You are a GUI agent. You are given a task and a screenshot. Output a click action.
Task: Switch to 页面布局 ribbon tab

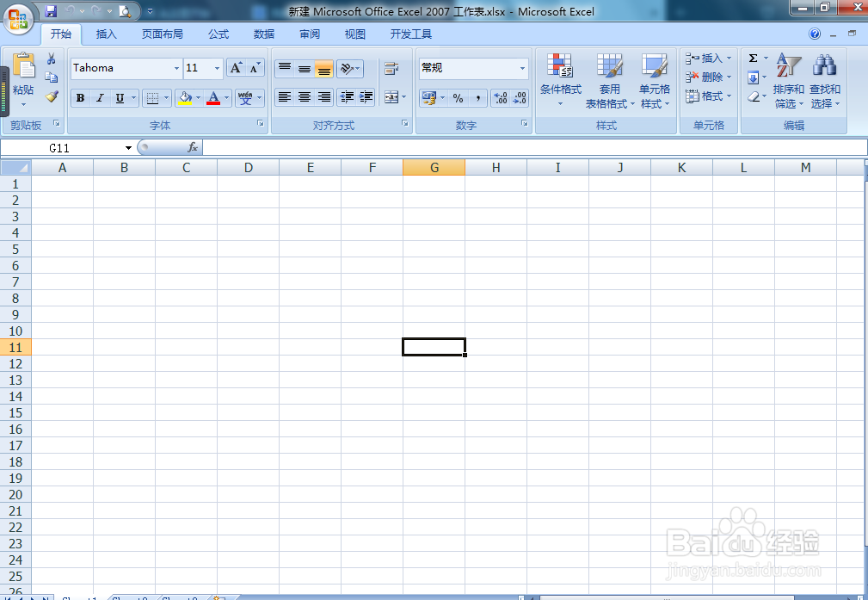pyautogui.click(x=163, y=34)
